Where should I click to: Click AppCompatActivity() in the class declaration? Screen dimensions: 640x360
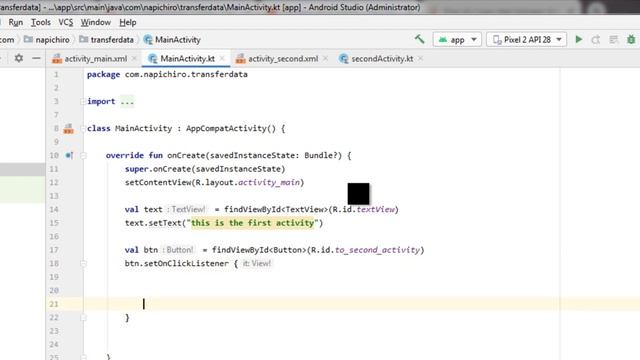(x=231, y=129)
